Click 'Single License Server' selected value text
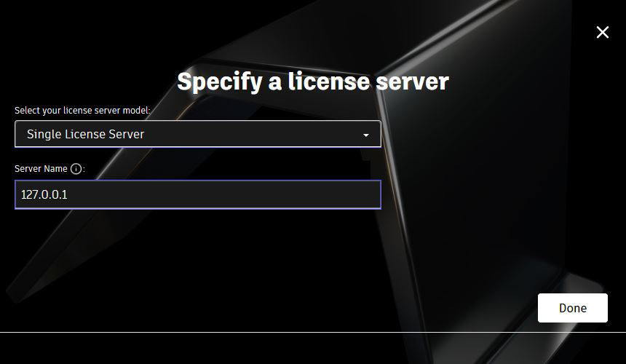This screenshot has width=626, height=364. [x=85, y=134]
